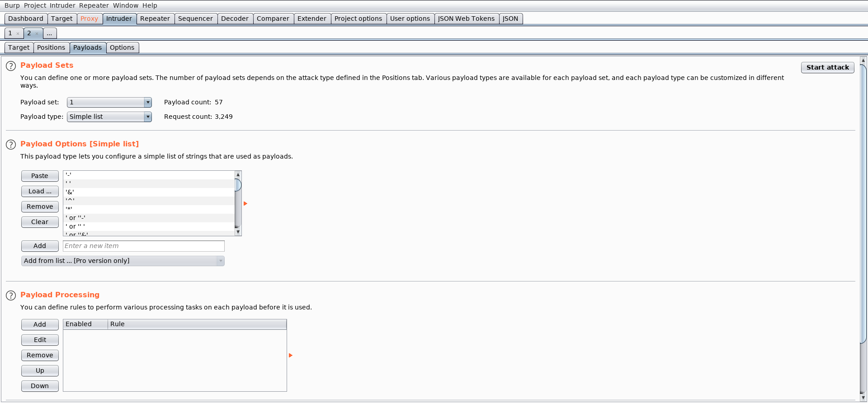Click Load button for payload list
The width and height of the screenshot is (868, 403).
pyautogui.click(x=40, y=192)
